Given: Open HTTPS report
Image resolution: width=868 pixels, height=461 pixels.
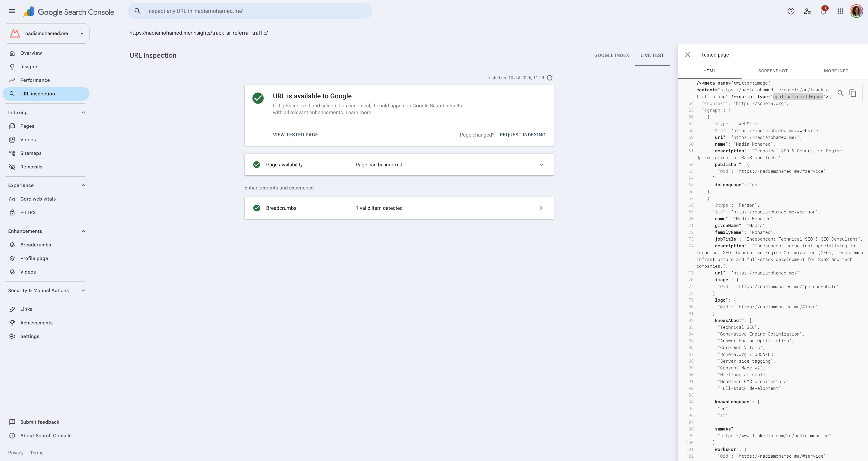Looking at the screenshot, I should click(x=46, y=212).
